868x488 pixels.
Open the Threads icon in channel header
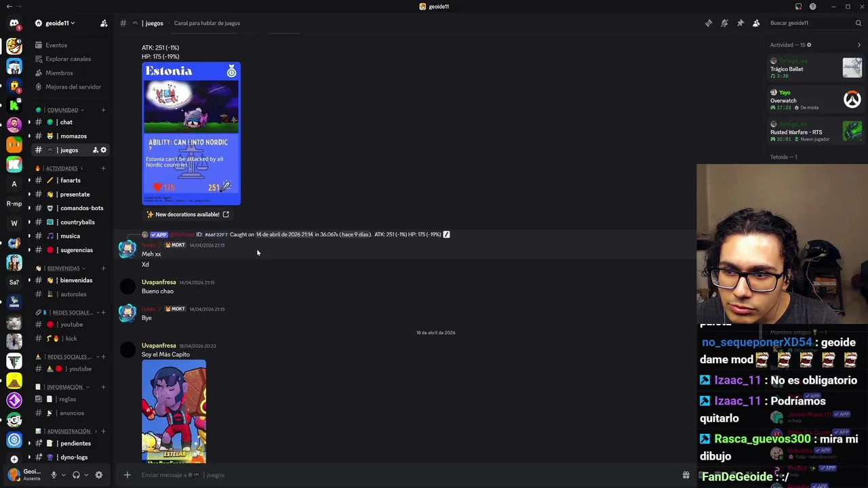(x=709, y=23)
